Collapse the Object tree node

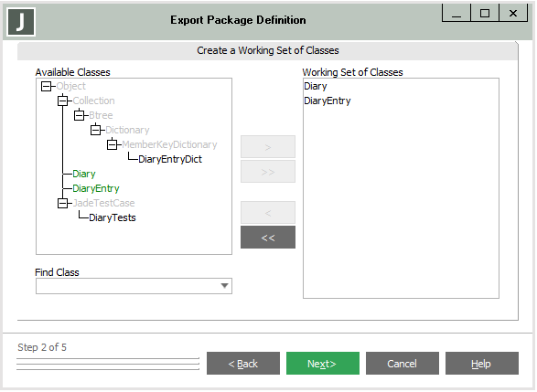[x=46, y=86]
